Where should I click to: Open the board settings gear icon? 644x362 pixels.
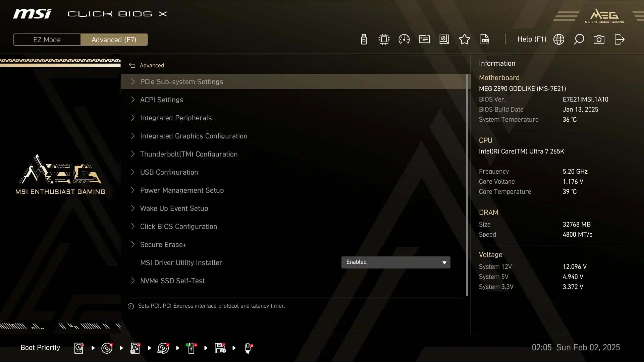444,40
